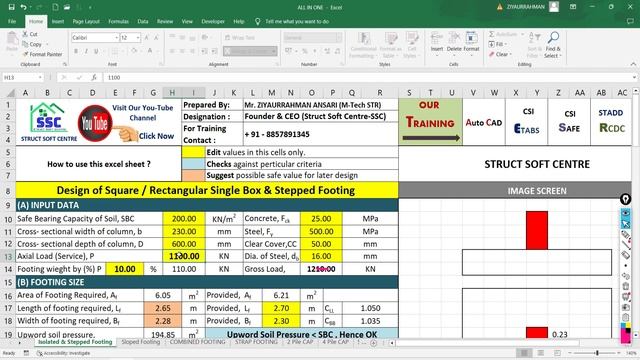The image size is (640, 360).
Task: Toggle Underline formatting
Action: tap(96, 51)
